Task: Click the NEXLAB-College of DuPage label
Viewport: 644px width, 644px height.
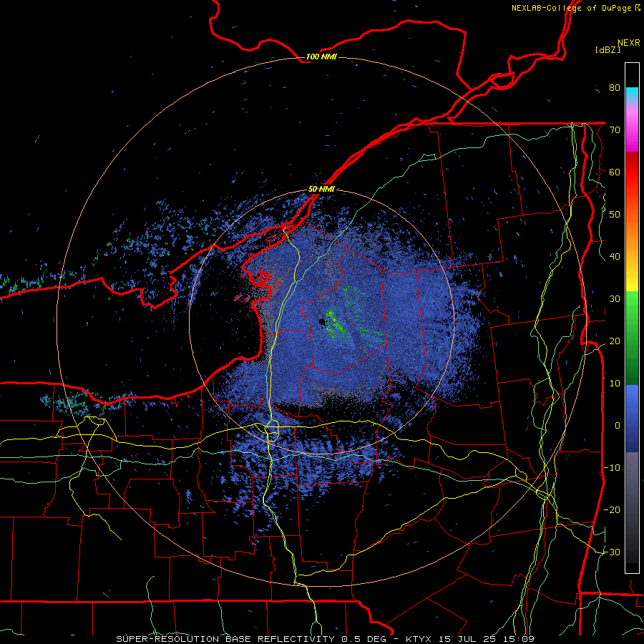Action: click(x=572, y=8)
